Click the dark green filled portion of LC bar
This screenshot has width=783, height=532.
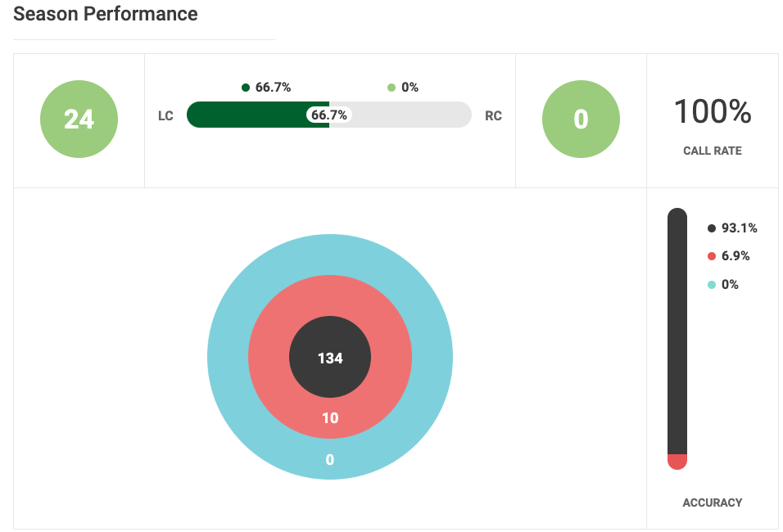pyautogui.click(x=246, y=115)
